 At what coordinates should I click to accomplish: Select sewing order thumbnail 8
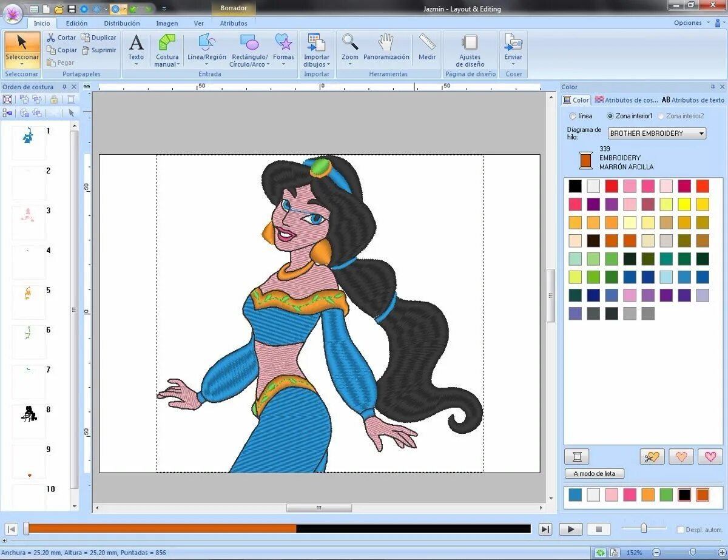[x=29, y=421]
